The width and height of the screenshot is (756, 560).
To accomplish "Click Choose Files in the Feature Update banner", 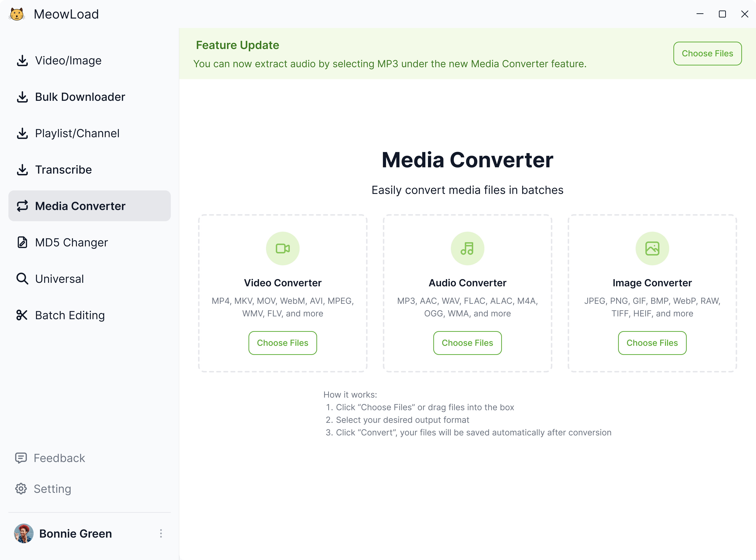I will 707,54.
